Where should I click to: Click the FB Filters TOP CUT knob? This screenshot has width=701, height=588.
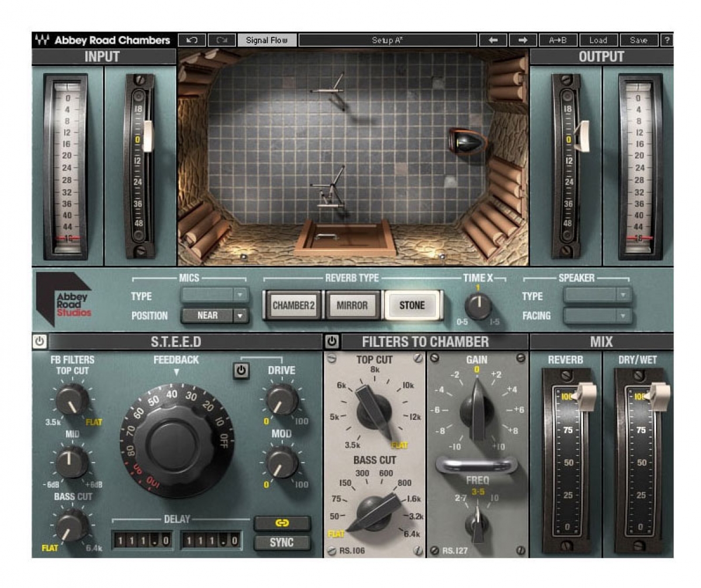point(72,400)
